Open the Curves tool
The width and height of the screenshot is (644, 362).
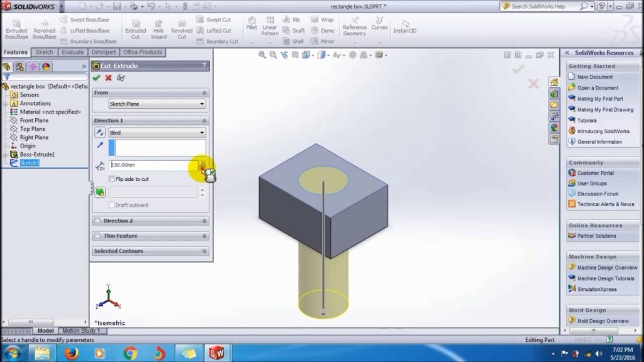point(379,24)
